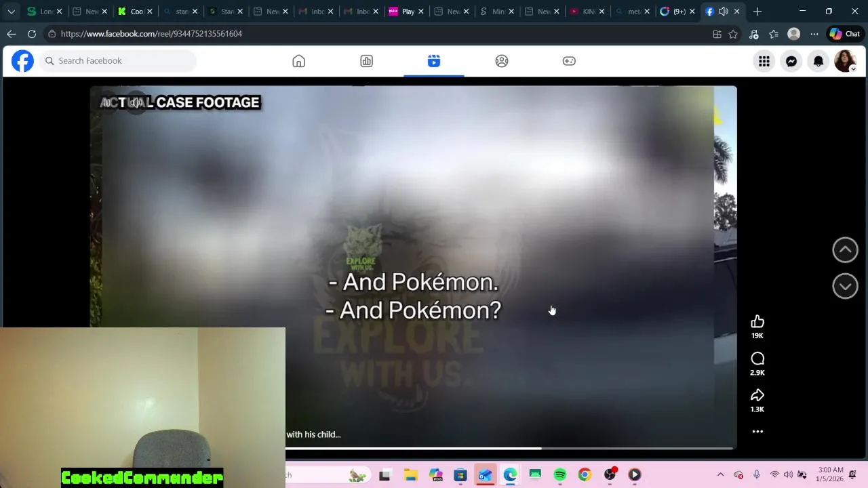Open Outlook from taskbar
Image resolution: width=868 pixels, height=488 pixels.
(485, 475)
